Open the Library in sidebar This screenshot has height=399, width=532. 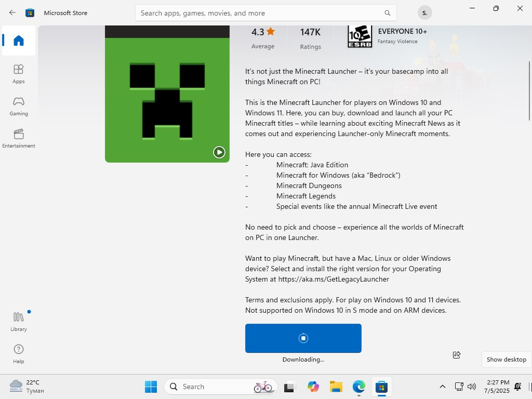pyautogui.click(x=19, y=322)
